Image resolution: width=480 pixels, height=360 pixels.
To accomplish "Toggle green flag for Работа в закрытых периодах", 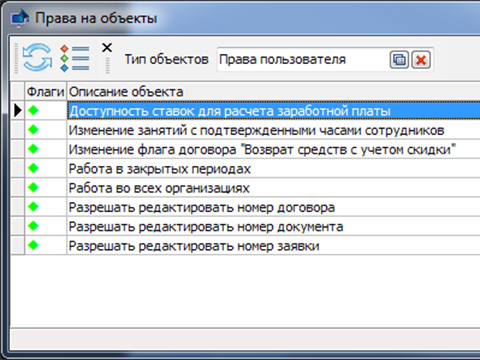I will pyautogui.click(x=33, y=168).
